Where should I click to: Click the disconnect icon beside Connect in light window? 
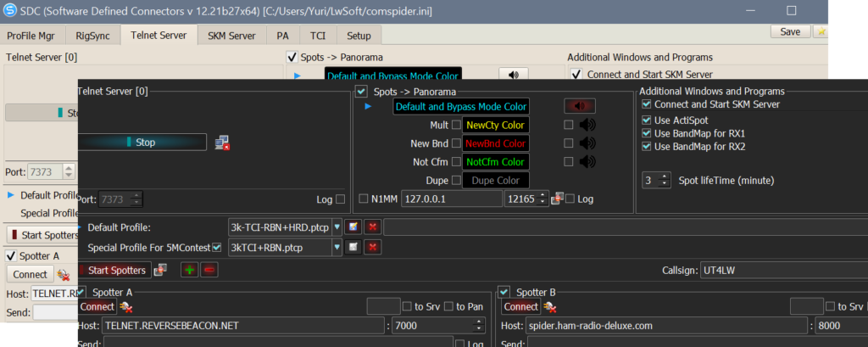pyautogui.click(x=63, y=274)
